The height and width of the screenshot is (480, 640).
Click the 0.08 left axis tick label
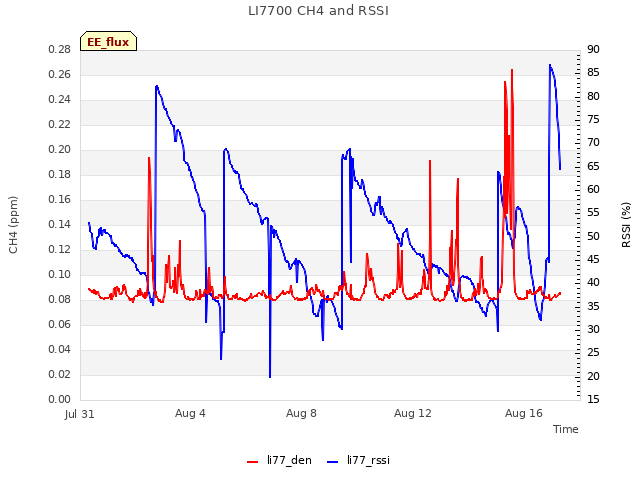[60, 300]
